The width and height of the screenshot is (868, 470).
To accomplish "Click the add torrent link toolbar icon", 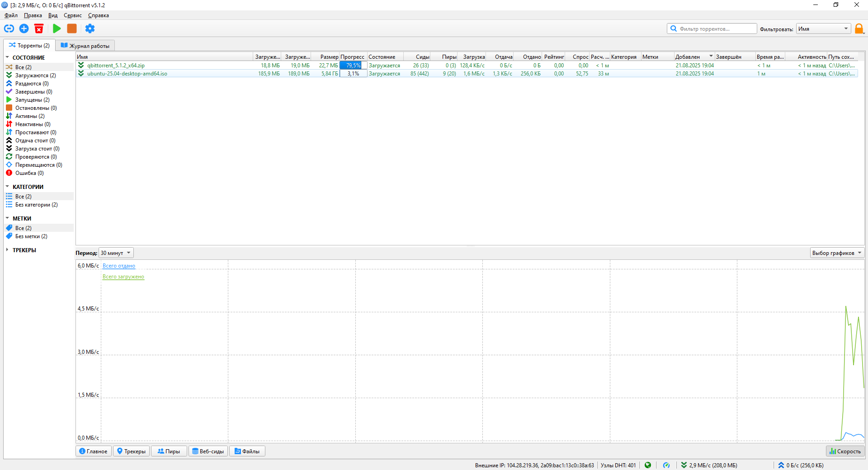I will 9,28.
